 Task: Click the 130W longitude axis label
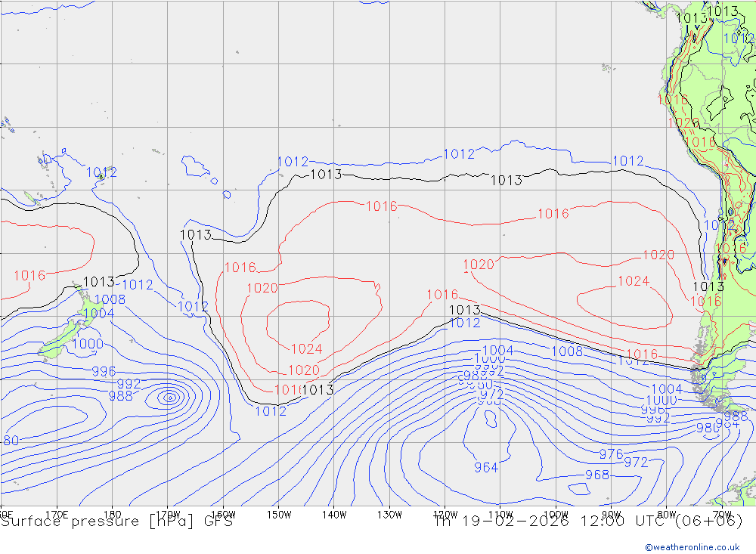tap(389, 515)
